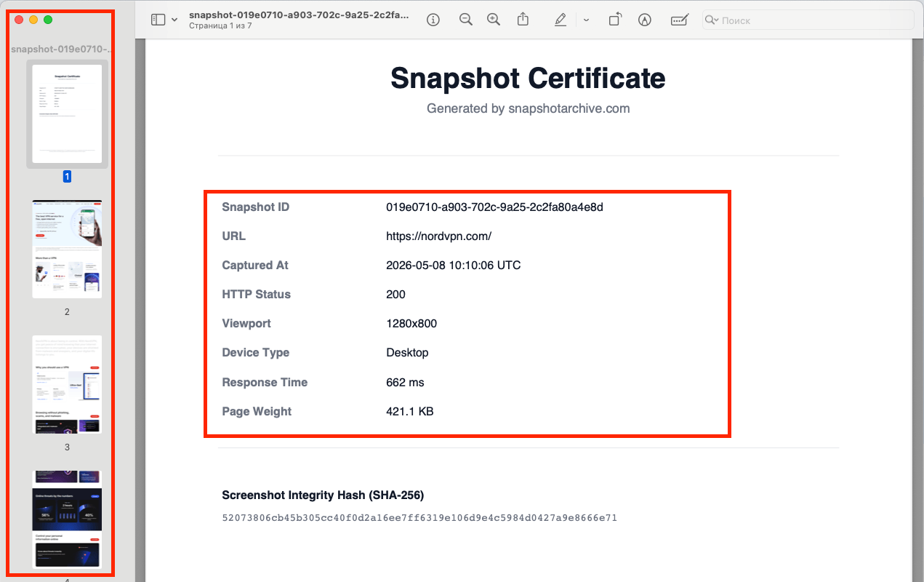Screen dimensions: 924x582
Task: Select the Highlight pen tool
Action: [560, 20]
